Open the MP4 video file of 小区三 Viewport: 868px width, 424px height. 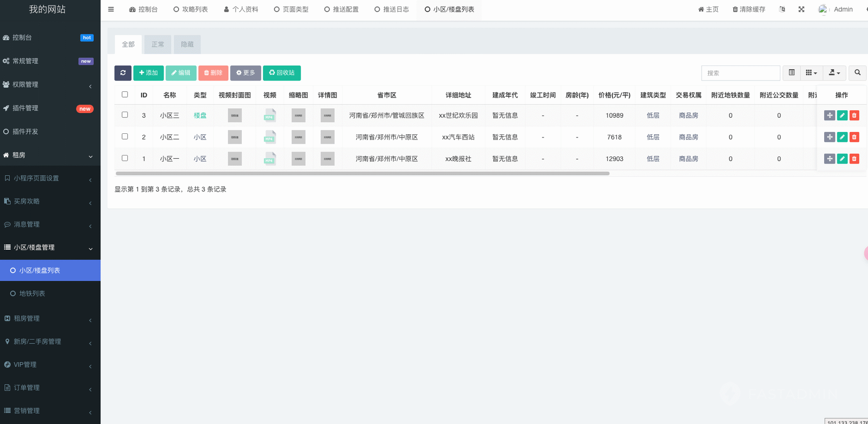[270, 115]
